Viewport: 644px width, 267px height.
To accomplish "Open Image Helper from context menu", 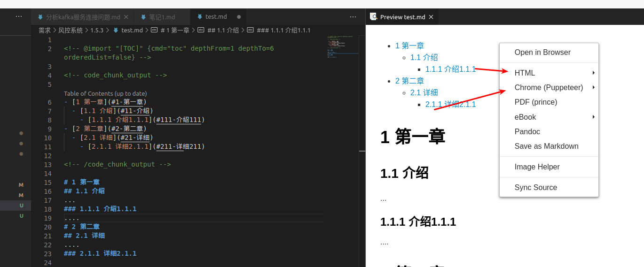I will click(x=549, y=167).
